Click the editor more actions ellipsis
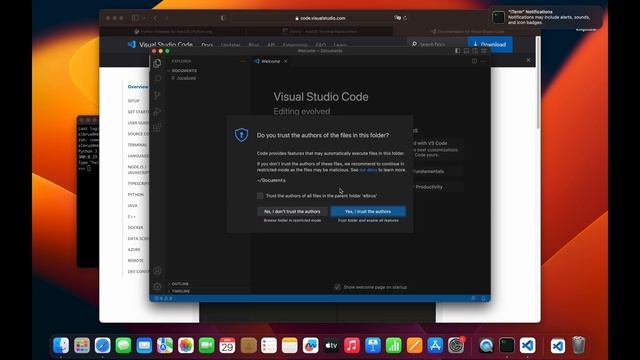The width and height of the screenshot is (640, 360). pyautogui.click(x=483, y=61)
